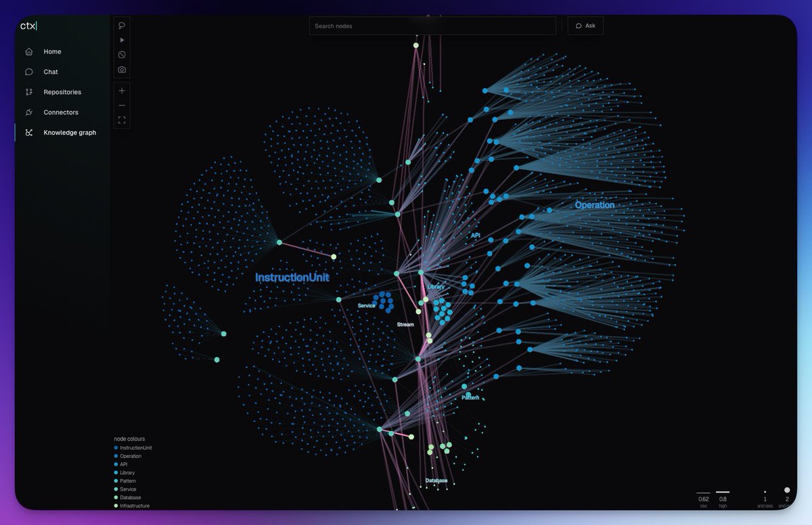The width and height of the screenshot is (812, 525).
Task: Toggle the crossed-out square icon in the graph toolbar
Action: point(122,55)
